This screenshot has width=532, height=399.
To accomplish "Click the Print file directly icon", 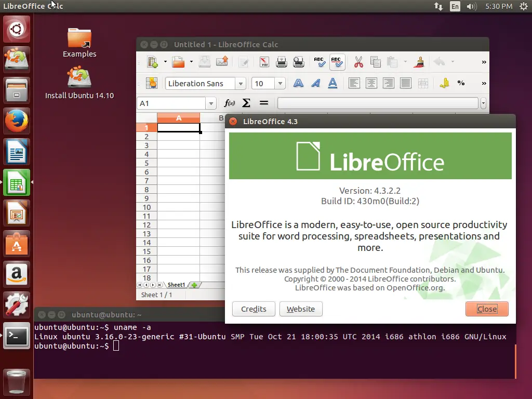I will pos(281,62).
